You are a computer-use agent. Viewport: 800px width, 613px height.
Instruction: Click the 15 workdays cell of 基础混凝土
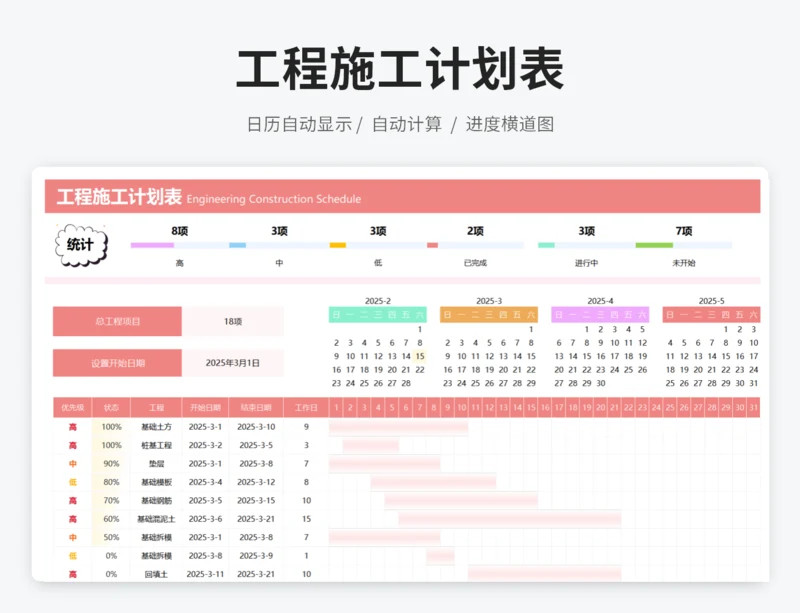click(306, 519)
